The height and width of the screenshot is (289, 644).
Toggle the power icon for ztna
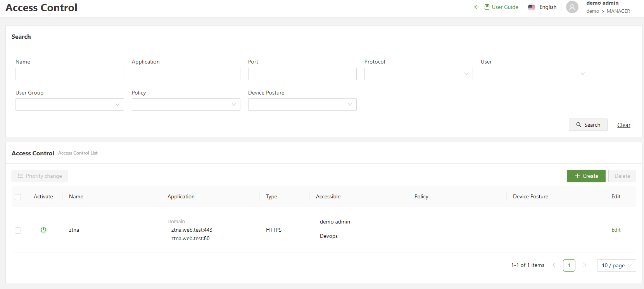[x=43, y=230]
